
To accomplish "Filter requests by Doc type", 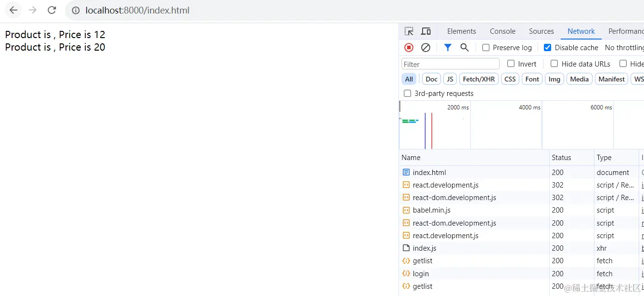I will point(432,79).
